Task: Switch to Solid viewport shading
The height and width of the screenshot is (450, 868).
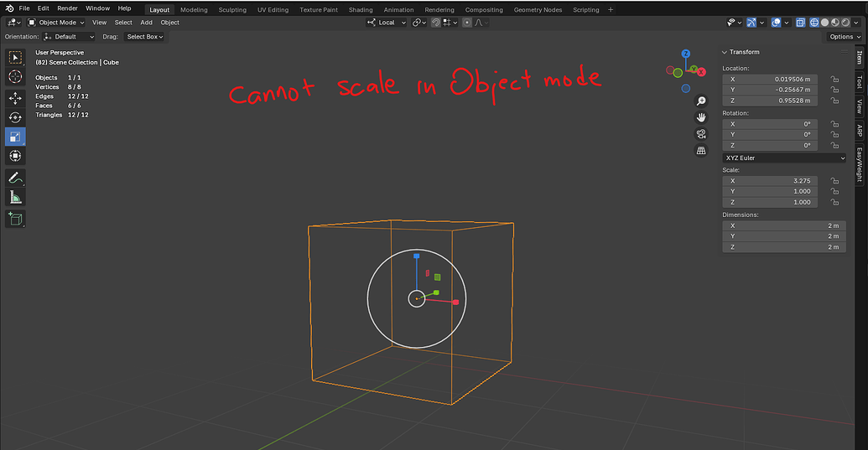Action: (825, 23)
